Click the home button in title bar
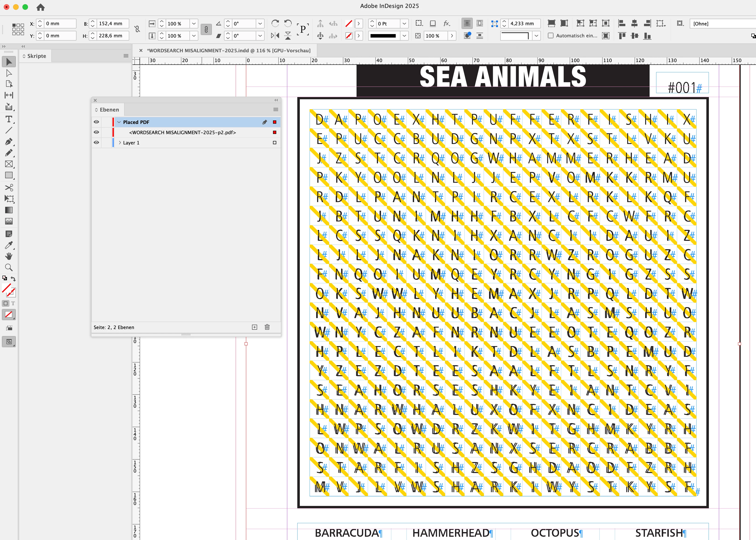 tap(41, 7)
